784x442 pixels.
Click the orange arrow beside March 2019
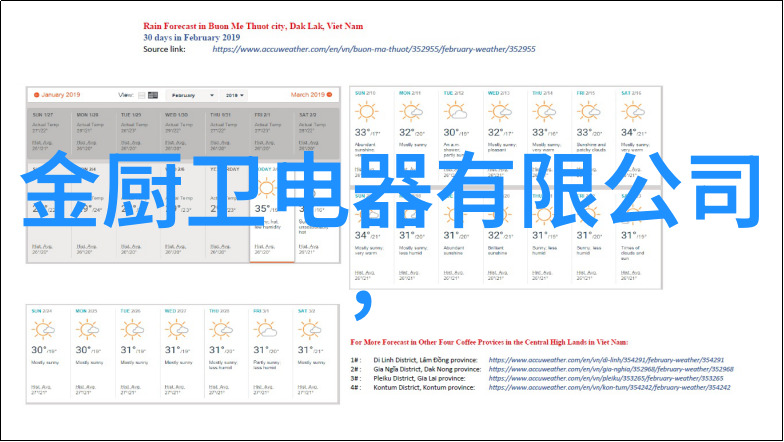(330, 94)
